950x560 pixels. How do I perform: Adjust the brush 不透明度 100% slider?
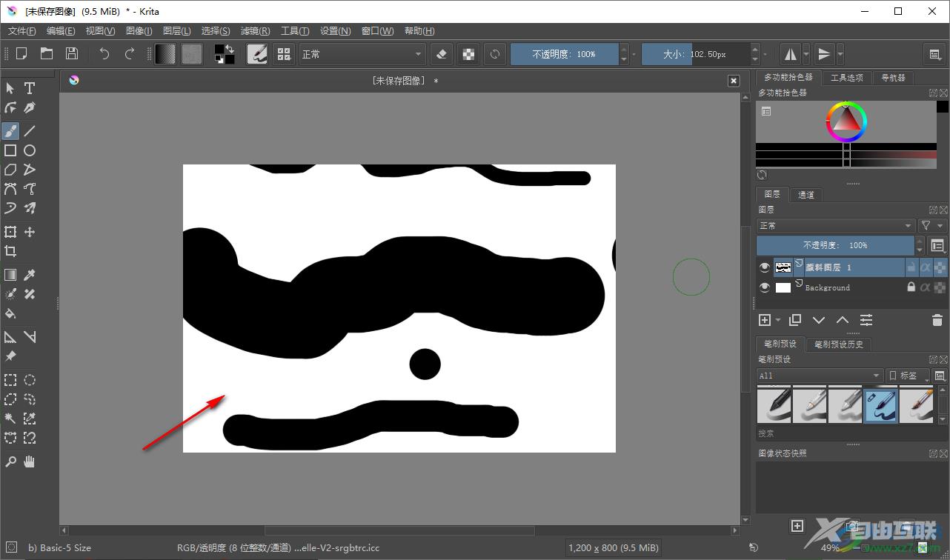(564, 54)
